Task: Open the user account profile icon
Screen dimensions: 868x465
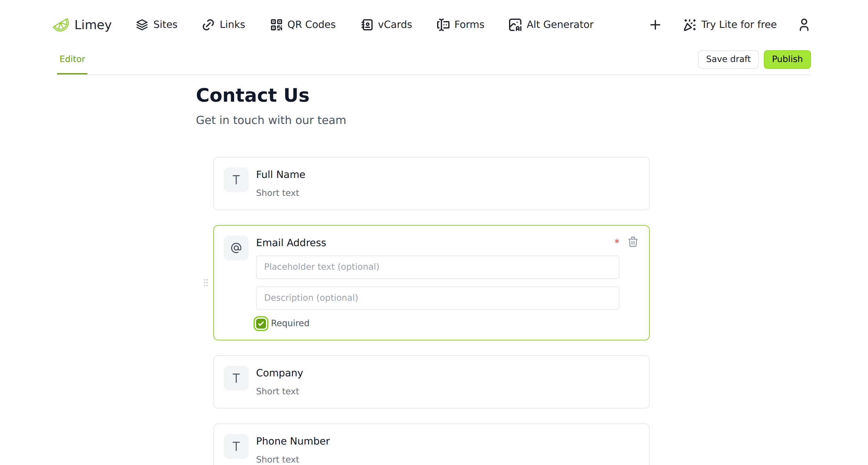Action: click(804, 25)
